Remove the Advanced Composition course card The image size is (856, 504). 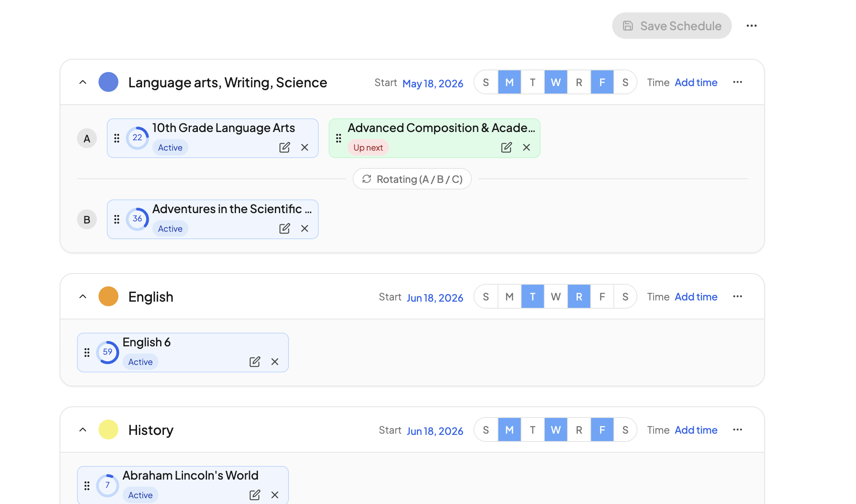point(527,147)
